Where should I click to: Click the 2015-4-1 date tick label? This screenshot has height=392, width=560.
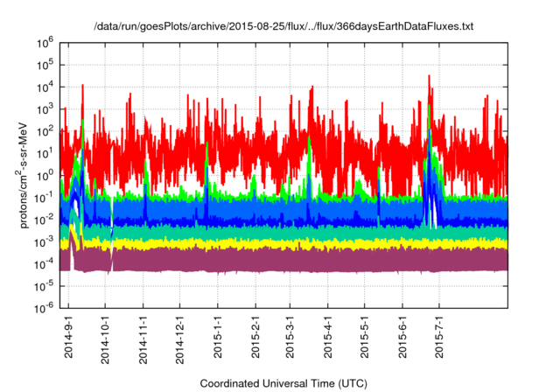click(x=327, y=337)
